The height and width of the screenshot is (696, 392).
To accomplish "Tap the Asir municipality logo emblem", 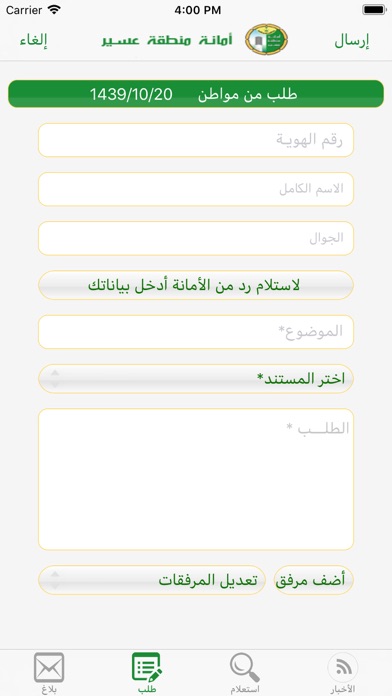I will tap(266, 40).
